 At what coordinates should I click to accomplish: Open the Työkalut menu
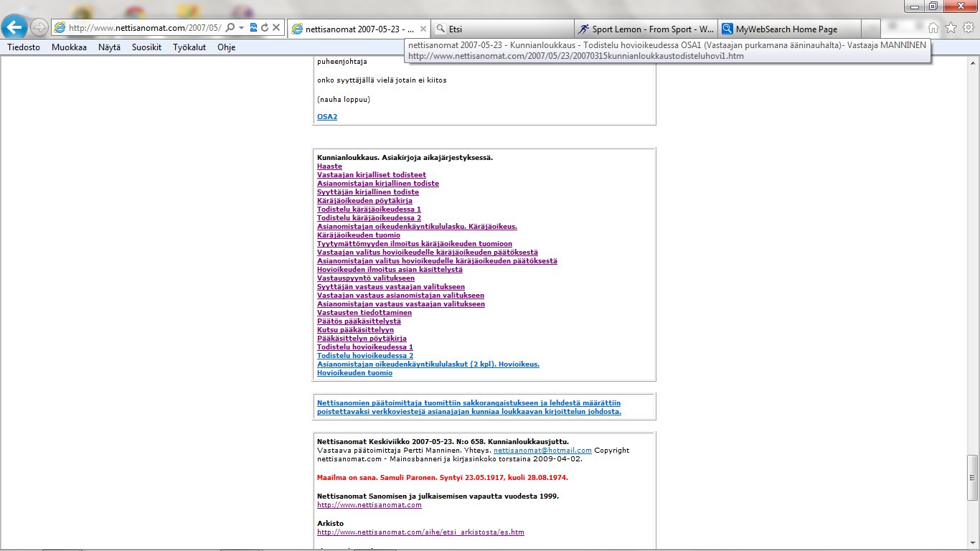(x=189, y=47)
